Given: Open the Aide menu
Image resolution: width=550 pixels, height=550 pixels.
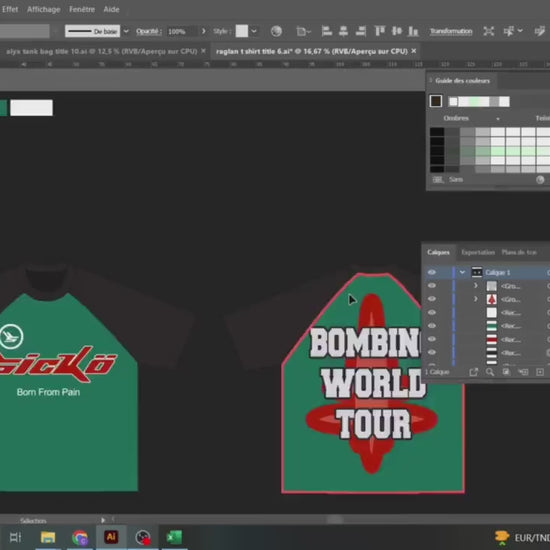Looking at the screenshot, I should (x=111, y=9).
